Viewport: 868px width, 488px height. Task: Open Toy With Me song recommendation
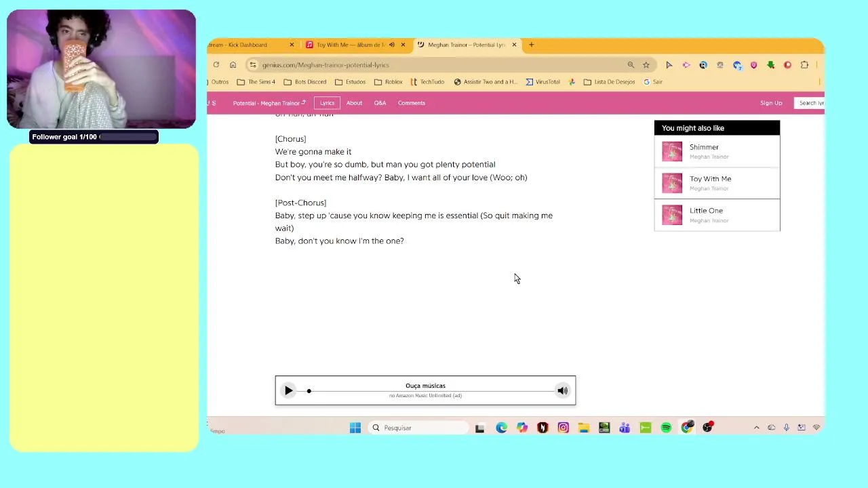717,183
